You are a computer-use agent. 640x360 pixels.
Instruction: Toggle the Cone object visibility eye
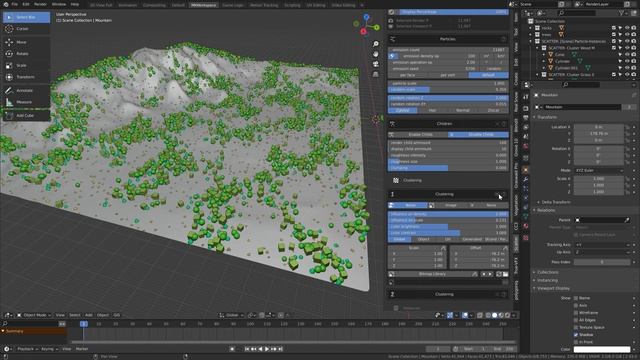pyautogui.click(x=627, y=55)
